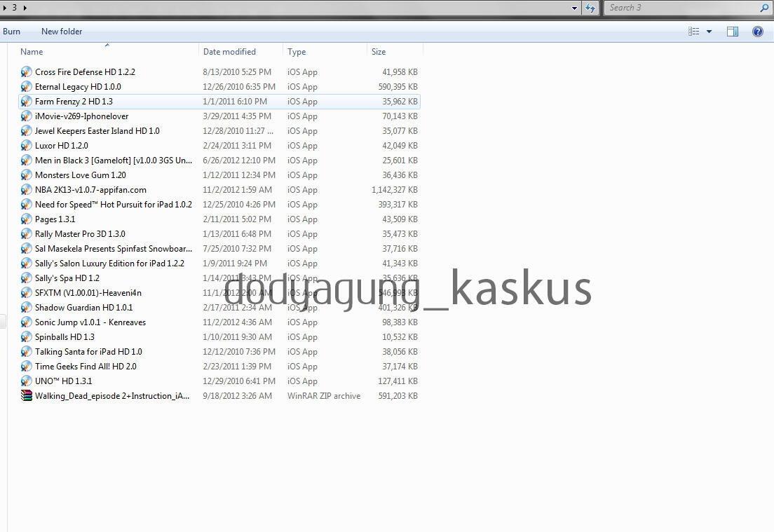Image resolution: width=774 pixels, height=532 pixels.
Task: Click the Refresh button beside address bar
Action: [x=590, y=8]
